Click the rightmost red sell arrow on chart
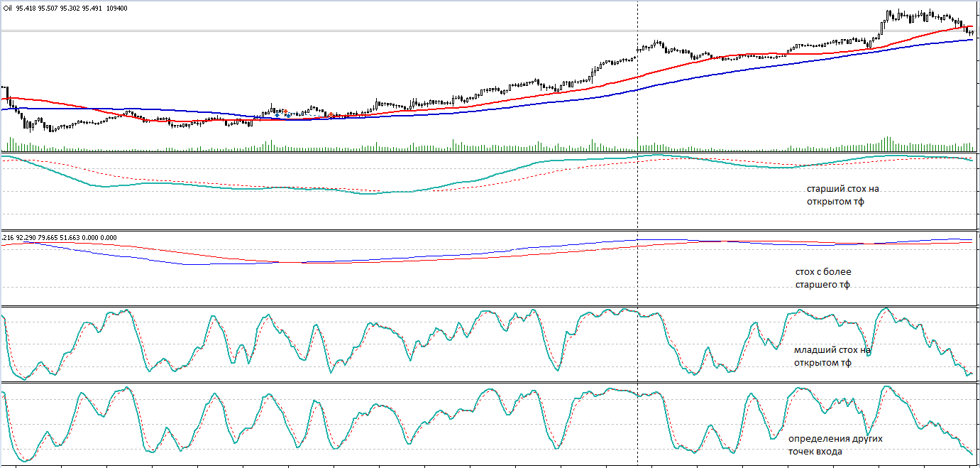 point(331,114)
